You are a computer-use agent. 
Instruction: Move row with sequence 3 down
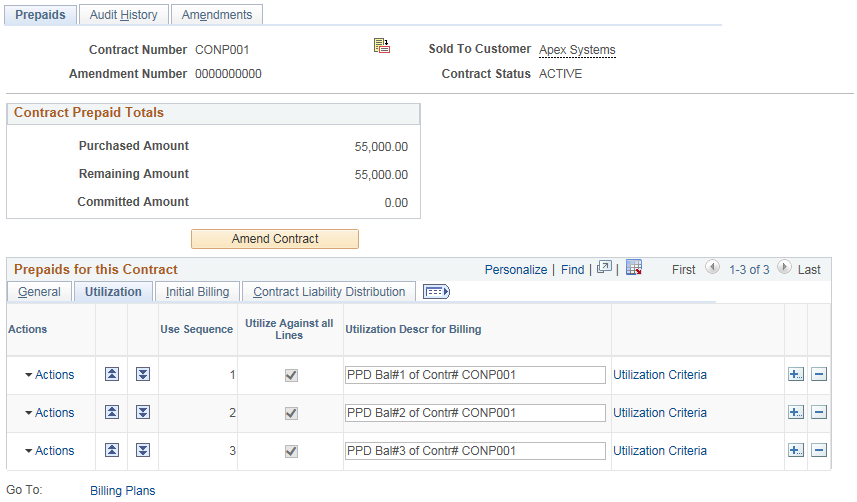(143, 450)
